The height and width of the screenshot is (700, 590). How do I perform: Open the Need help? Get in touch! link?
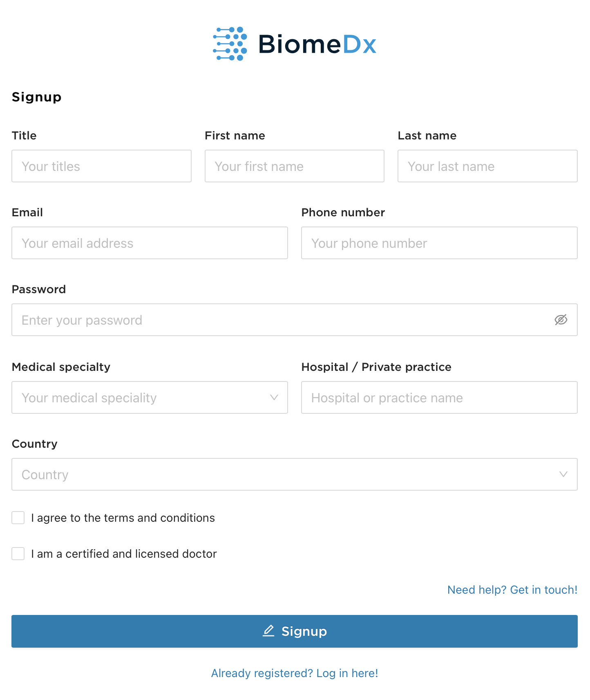[512, 590]
